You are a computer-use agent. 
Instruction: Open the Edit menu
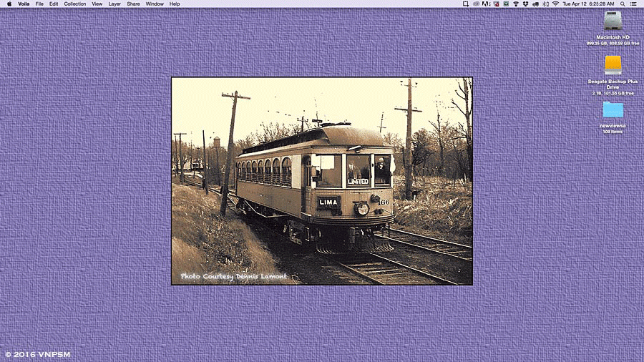coord(54,4)
